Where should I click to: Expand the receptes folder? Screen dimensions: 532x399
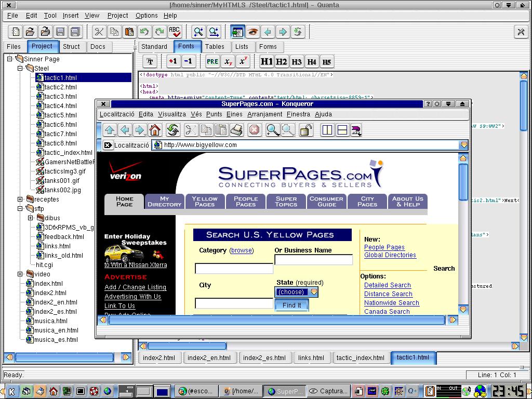(x=20, y=199)
